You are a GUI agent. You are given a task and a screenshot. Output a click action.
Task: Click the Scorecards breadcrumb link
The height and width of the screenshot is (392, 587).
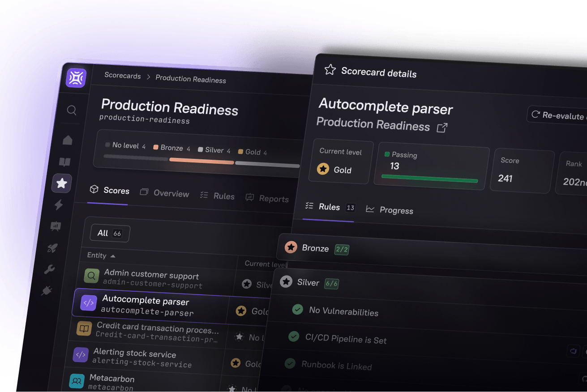[122, 76]
